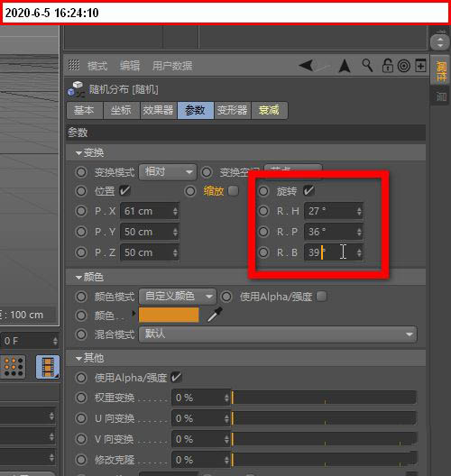Open the 颜色模式 自定义颜色 dropdown
Screen dimensions: 451x476
[x=178, y=297]
